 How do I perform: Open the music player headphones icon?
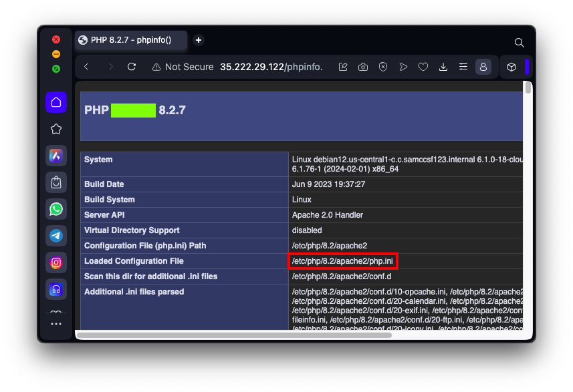click(x=56, y=289)
